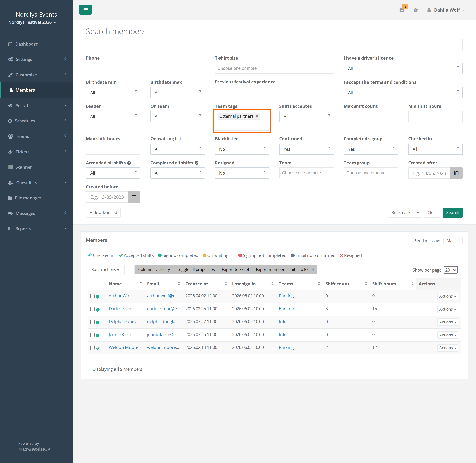Click the gift icon in top bar

(x=416, y=10)
